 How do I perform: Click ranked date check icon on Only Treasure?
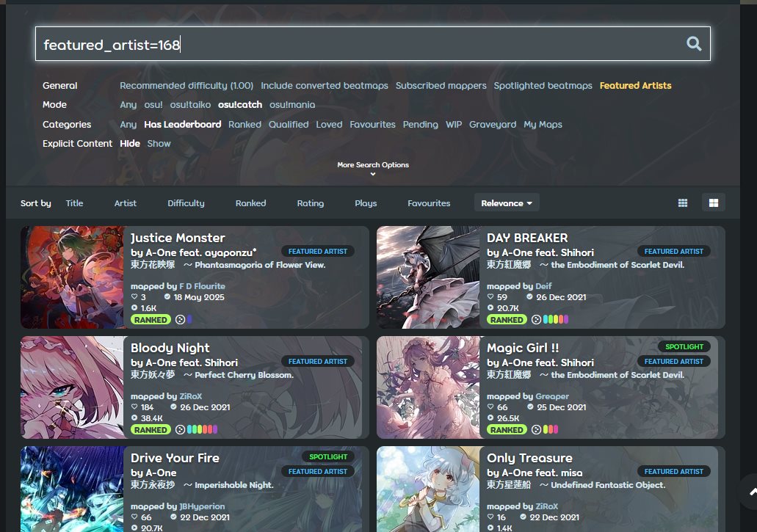point(523,517)
